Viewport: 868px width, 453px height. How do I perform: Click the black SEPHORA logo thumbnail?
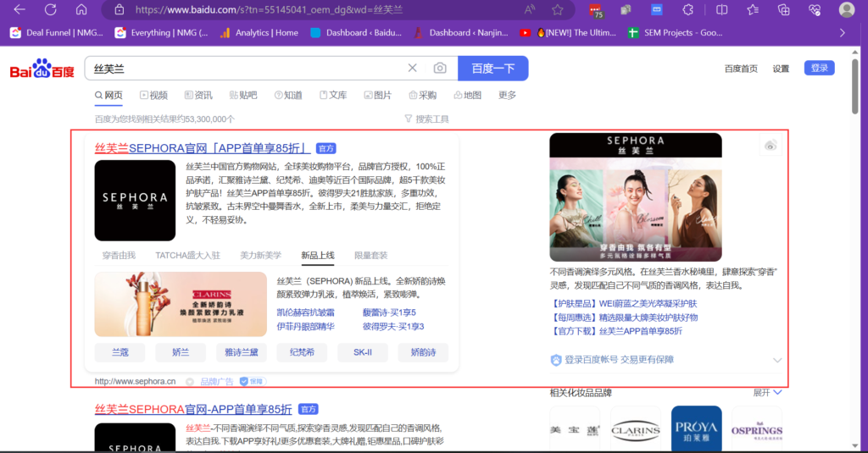[135, 201]
